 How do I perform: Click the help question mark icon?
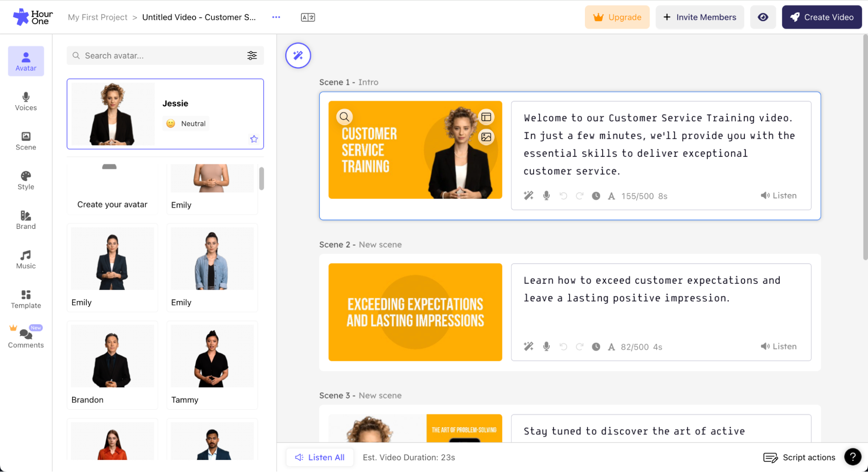852,457
